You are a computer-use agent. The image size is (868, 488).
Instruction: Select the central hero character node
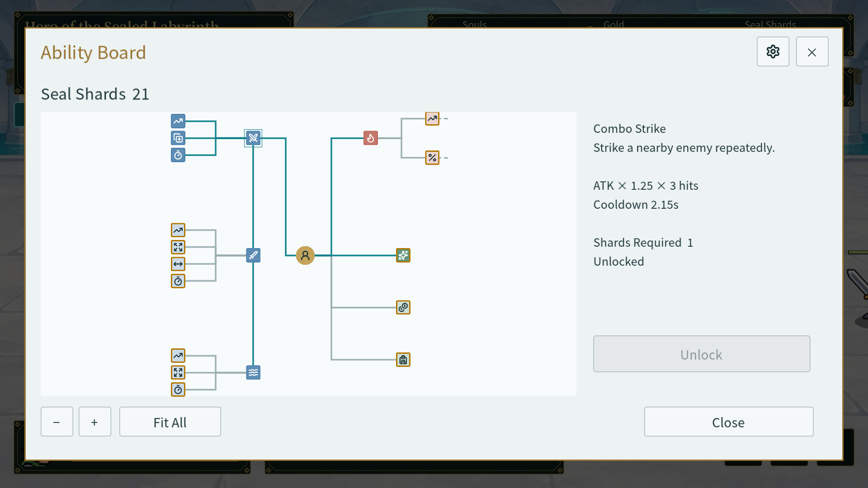click(305, 255)
